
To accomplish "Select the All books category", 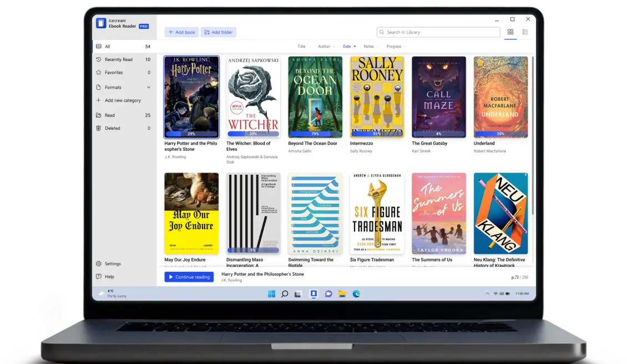I will click(x=107, y=47).
